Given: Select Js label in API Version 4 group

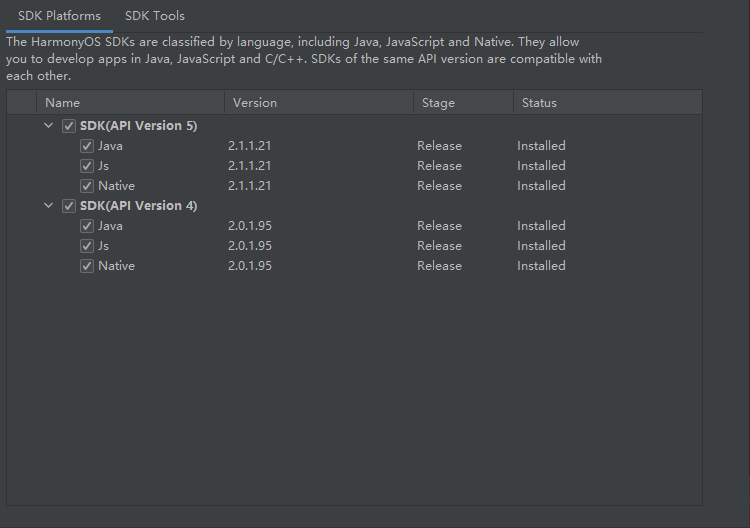Looking at the screenshot, I should click(x=103, y=246).
